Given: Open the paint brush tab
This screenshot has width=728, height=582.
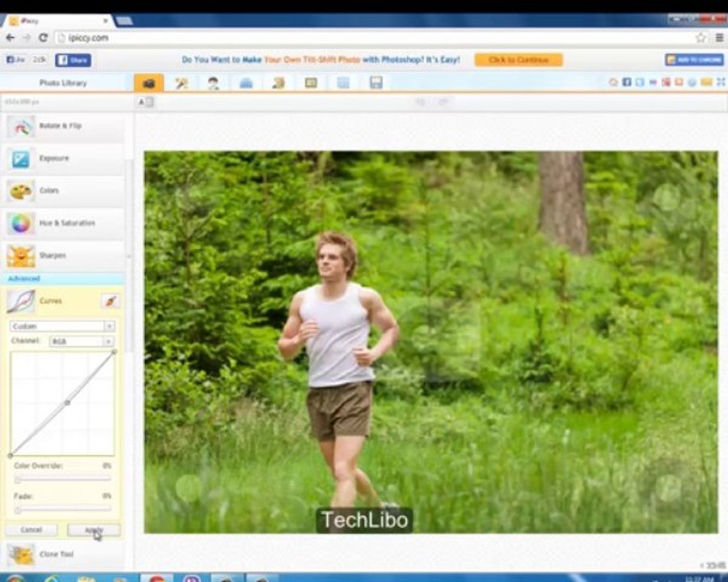Looking at the screenshot, I should (x=278, y=83).
